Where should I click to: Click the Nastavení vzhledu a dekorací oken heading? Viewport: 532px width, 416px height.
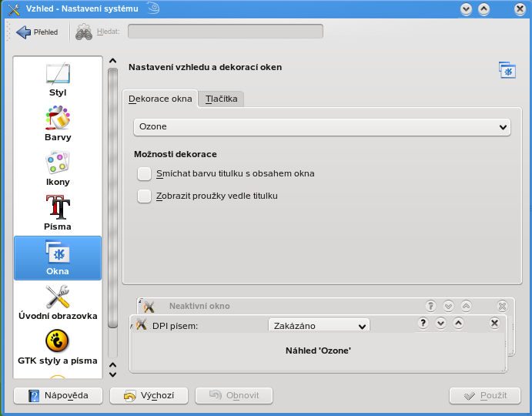(206, 67)
